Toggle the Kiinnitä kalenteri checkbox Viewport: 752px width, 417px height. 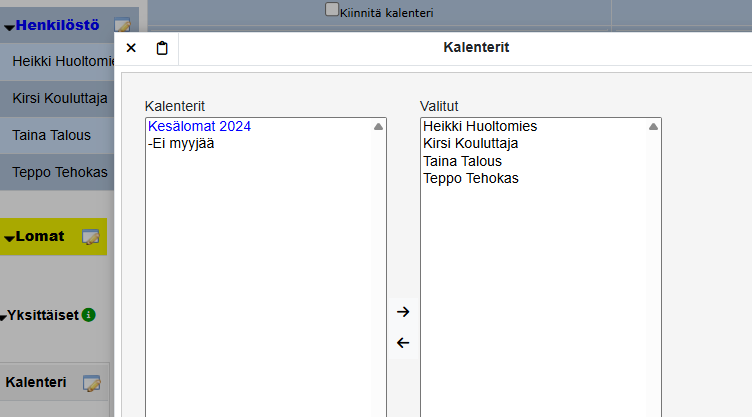coord(332,10)
